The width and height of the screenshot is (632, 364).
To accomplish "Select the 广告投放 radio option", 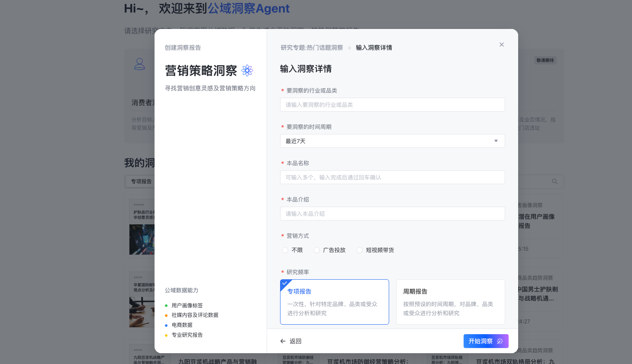I will click(317, 250).
